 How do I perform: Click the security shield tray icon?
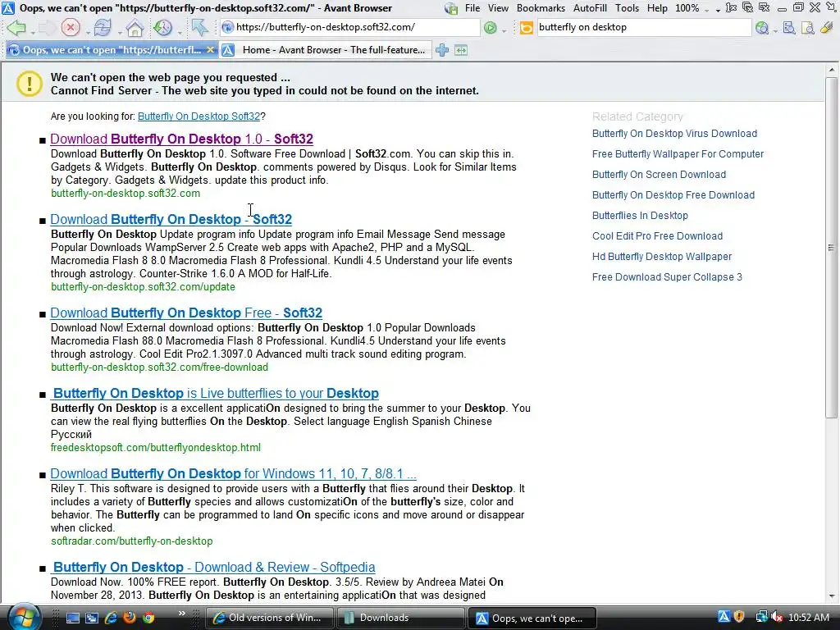tap(739, 617)
